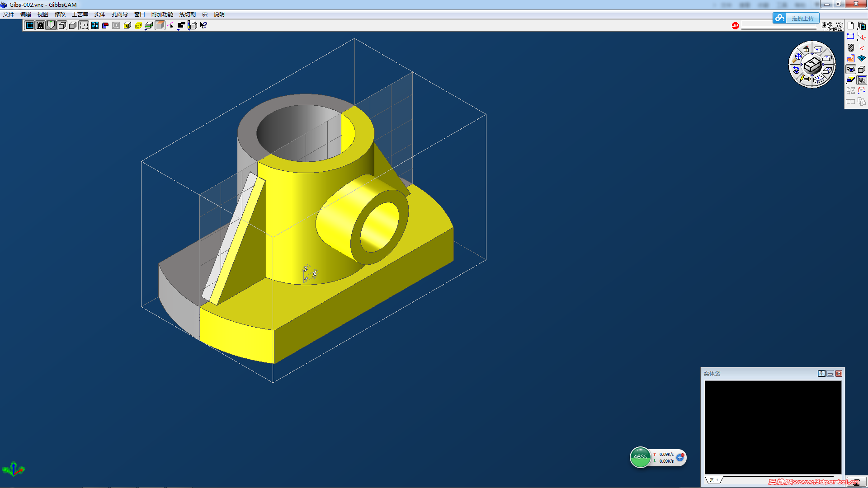Click the home view on the view dial
868x488 pixels.
(x=806, y=49)
